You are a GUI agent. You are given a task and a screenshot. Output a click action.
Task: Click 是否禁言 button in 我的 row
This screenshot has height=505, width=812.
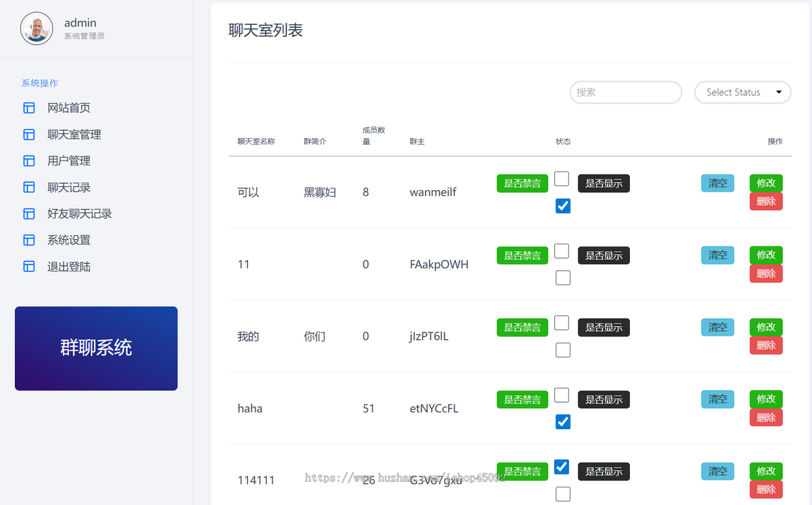pyautogui.click(x=522, y=328)
